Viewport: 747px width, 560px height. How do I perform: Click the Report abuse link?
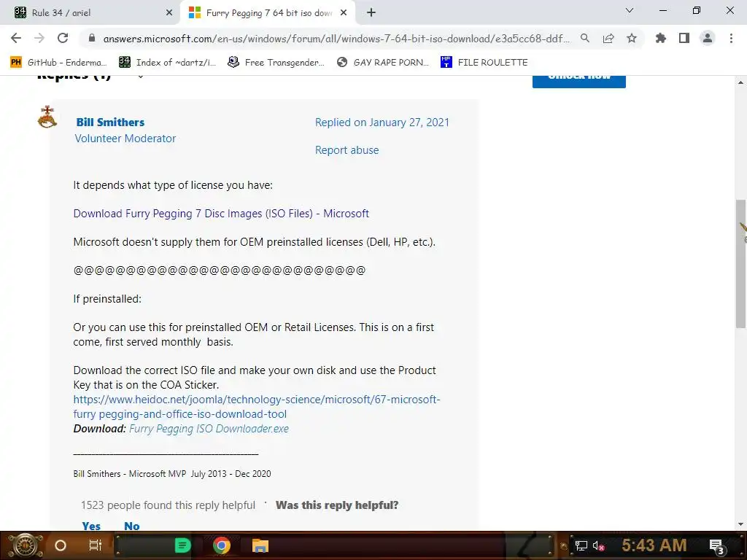347,150
